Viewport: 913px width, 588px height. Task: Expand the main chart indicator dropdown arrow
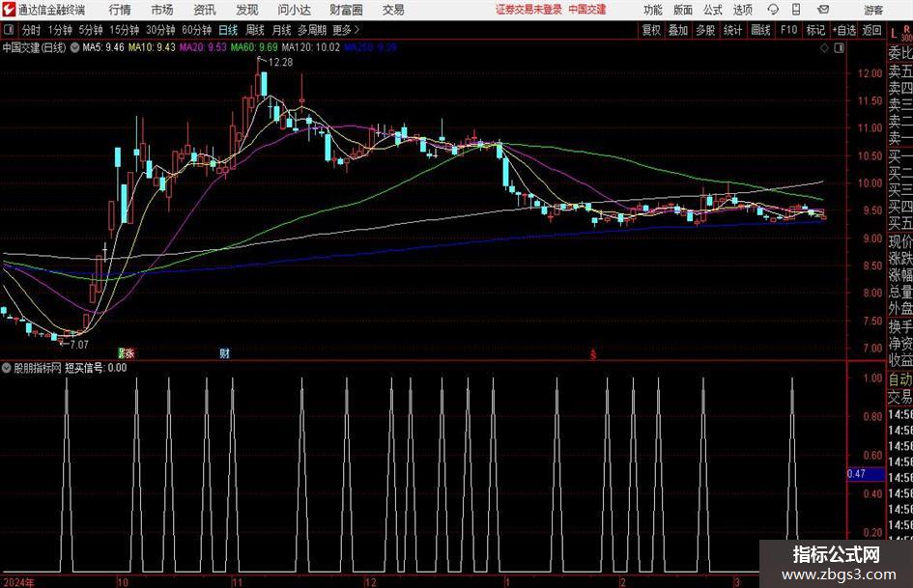74,47
